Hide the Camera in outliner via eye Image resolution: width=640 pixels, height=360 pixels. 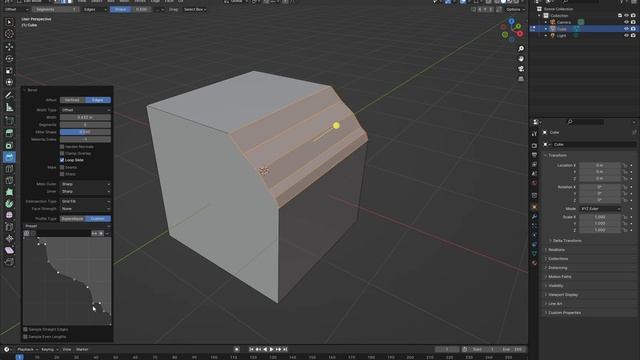click(x=626, y=22)
